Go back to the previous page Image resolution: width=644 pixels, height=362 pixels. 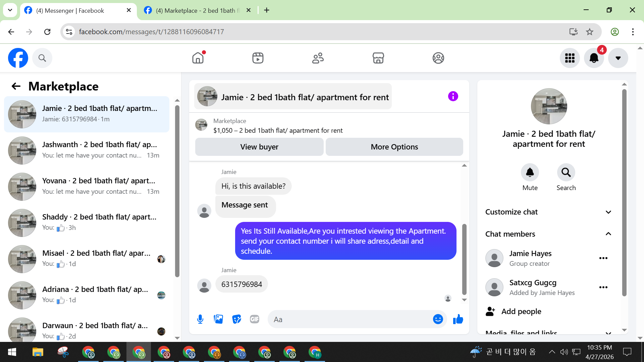(x=11, y=32)
